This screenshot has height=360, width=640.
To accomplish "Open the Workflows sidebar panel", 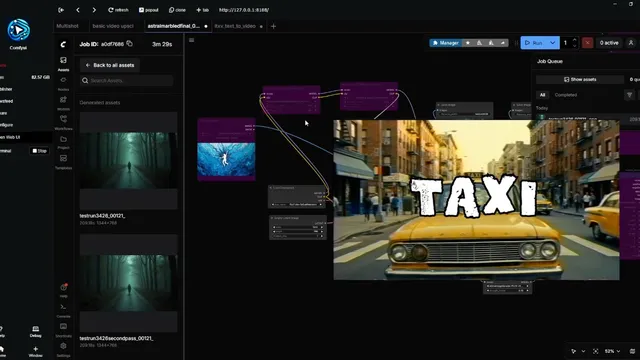I will tap(63, 122).
